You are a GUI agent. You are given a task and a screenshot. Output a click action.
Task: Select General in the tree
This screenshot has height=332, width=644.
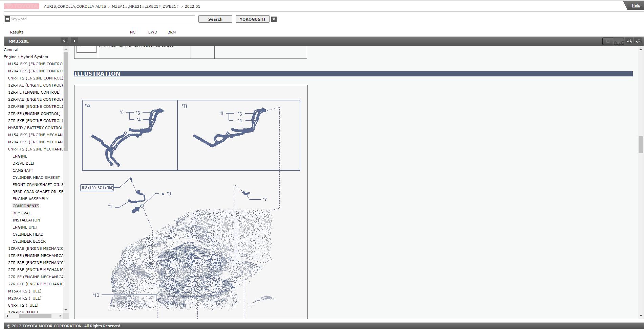pos(11,50)
